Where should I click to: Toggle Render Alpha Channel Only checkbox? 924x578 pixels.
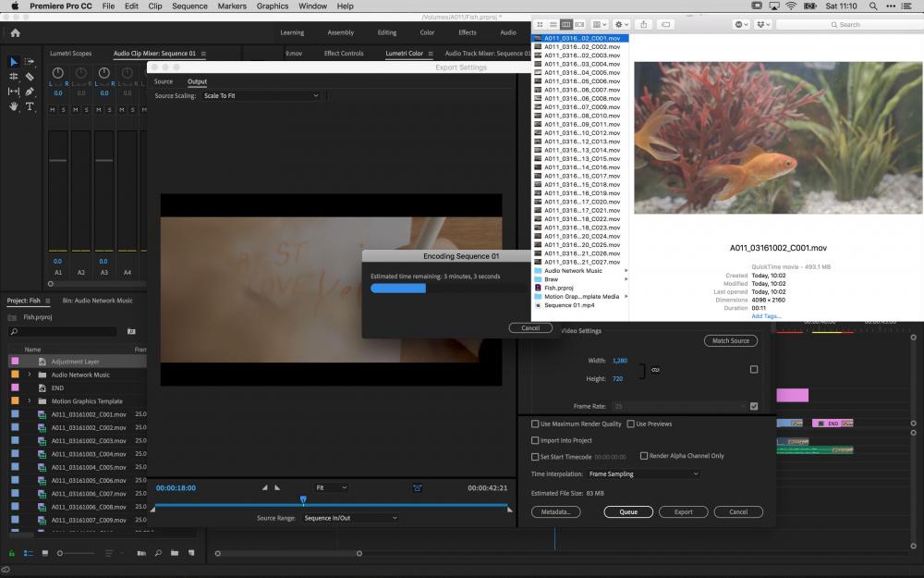644,456
